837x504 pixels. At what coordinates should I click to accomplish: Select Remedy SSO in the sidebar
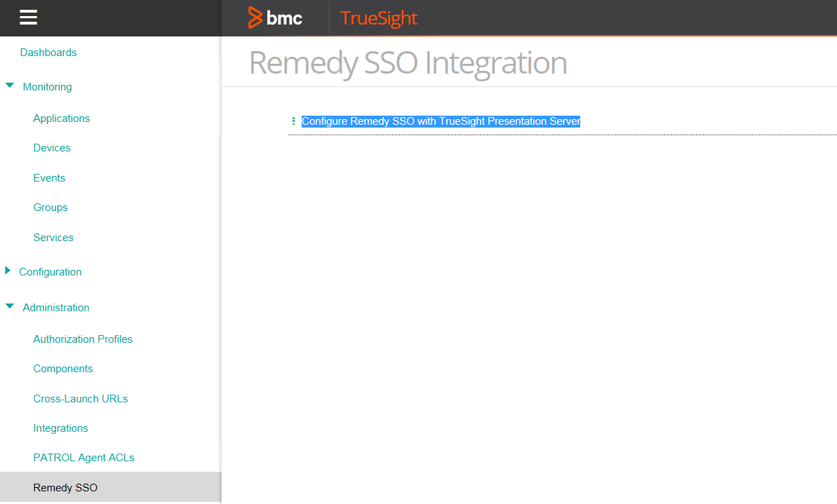[x=65, y=487]
